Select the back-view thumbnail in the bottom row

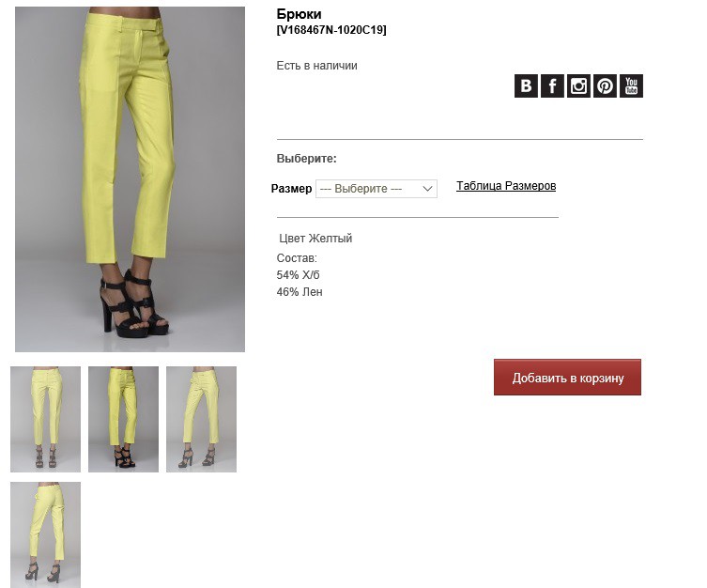[x=46, y=534]
